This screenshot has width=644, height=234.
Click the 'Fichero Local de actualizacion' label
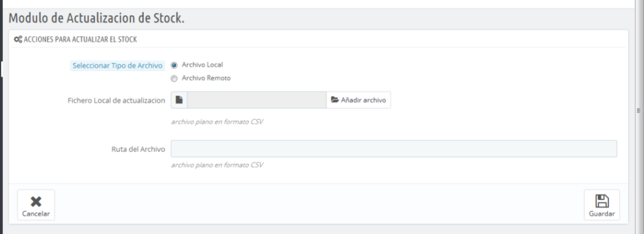116,101
